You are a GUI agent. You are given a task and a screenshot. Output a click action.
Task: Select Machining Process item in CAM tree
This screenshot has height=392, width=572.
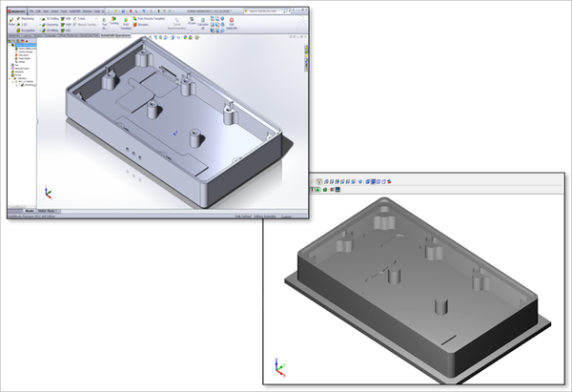tap(23, 68)
